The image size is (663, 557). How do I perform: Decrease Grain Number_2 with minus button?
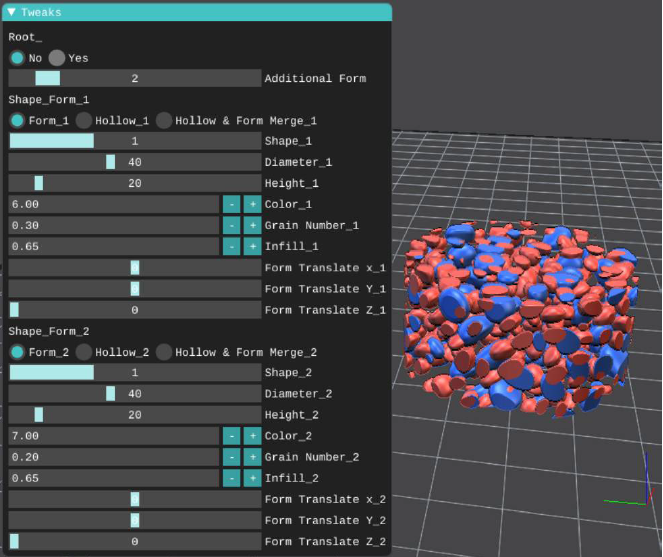pyautogui.click(x=231, y=457)
